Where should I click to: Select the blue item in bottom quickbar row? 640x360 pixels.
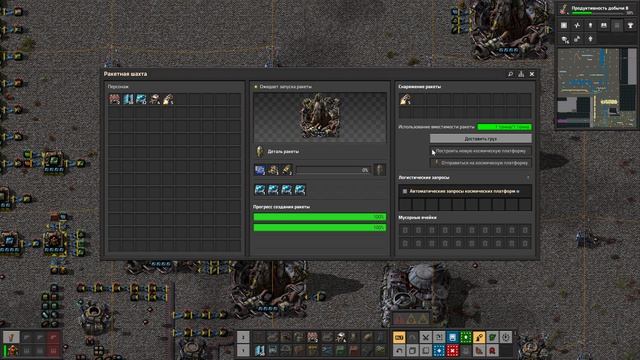click(x=260, y=350)
